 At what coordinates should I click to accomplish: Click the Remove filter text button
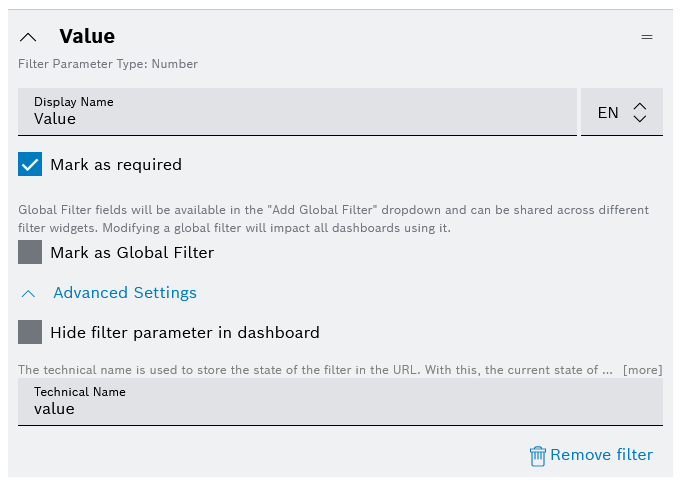pyautogui.click(x=601, y=455)
